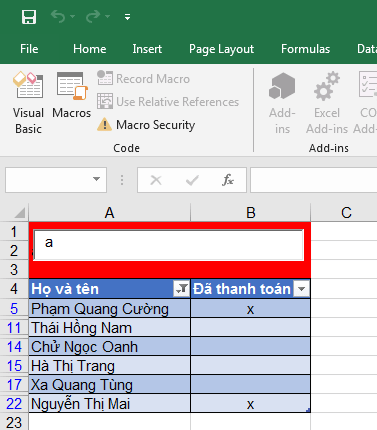Select cell 'Thái Hồng Nam'

(x=110, y=327)
